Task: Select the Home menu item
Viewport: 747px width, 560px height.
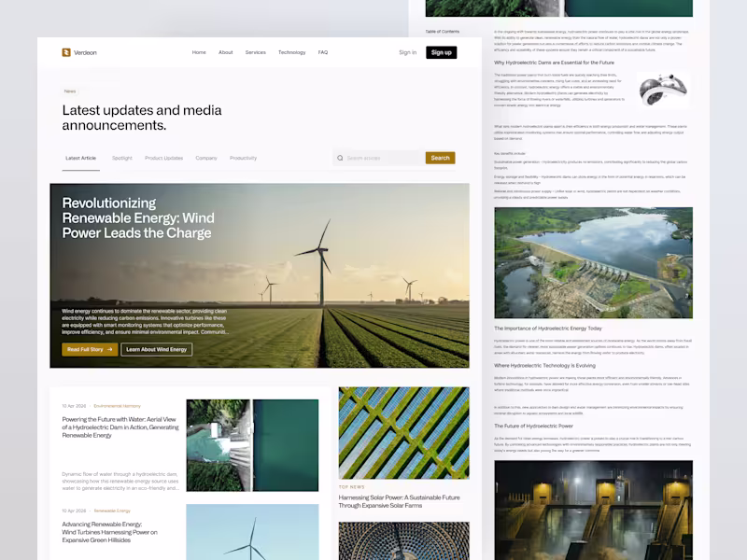Action: pos(199,52)
